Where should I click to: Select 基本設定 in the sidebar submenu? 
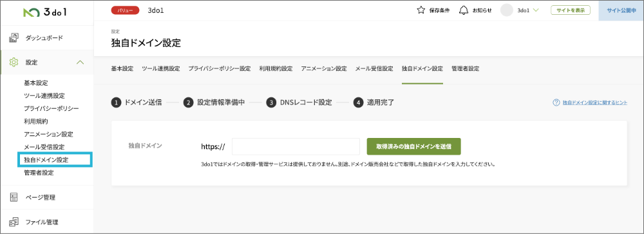(x=36, y=83)
